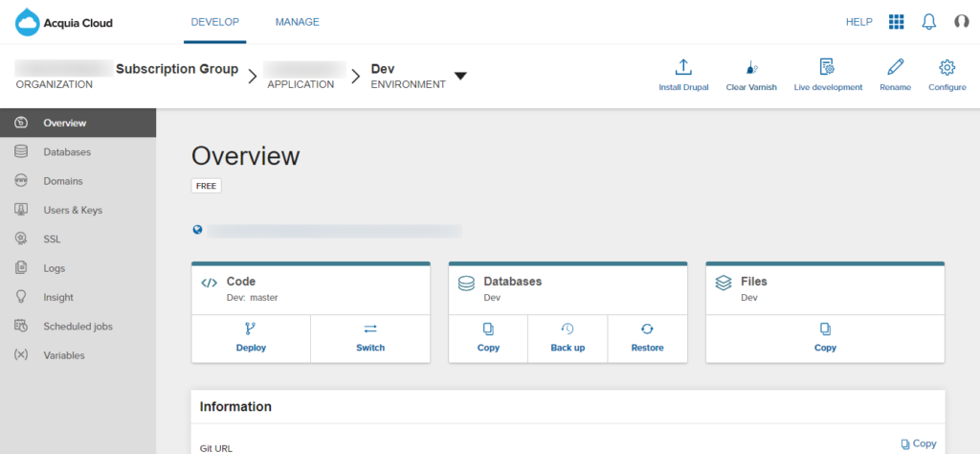
Task: Click the Files card layers icon
Action: [724, 283]
